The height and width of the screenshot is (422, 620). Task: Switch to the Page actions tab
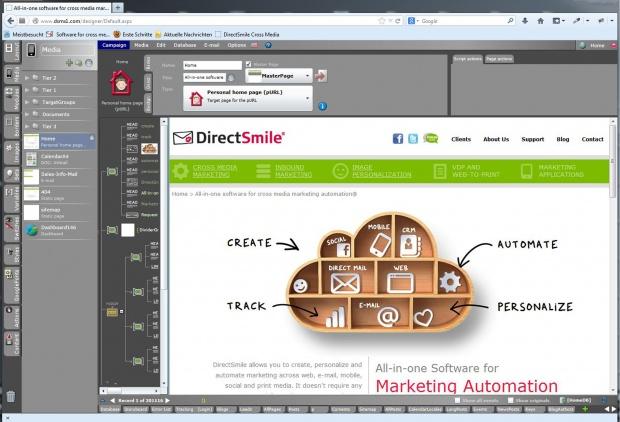point(499,59)
